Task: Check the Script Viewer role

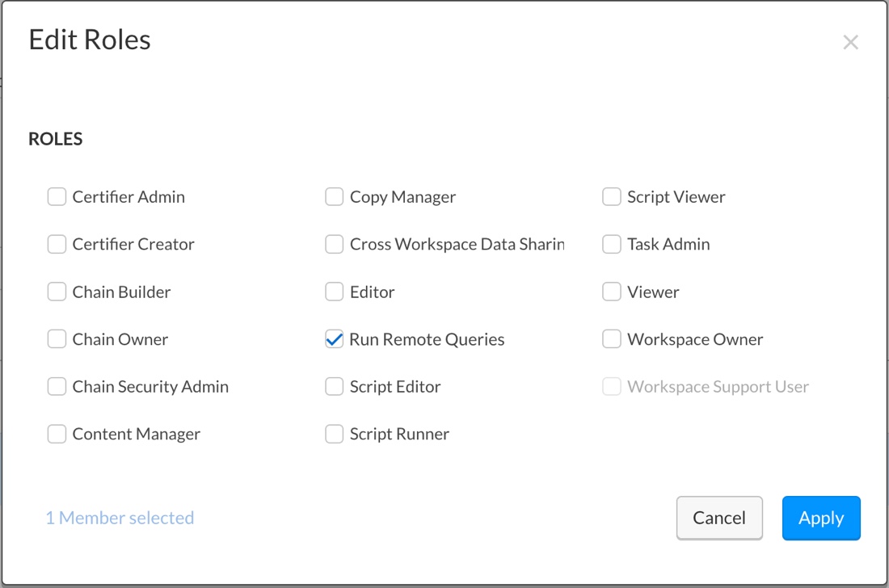Action: click(x=612, y=197)
